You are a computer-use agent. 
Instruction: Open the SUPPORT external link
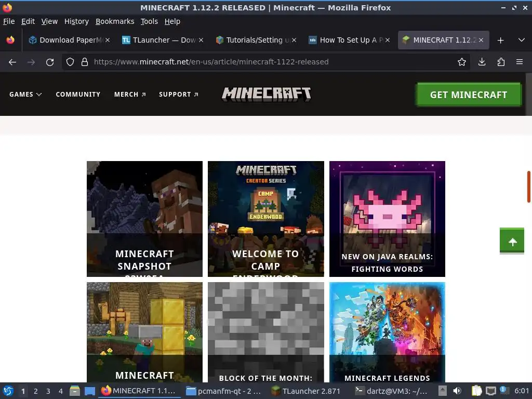tap(179, 95)
